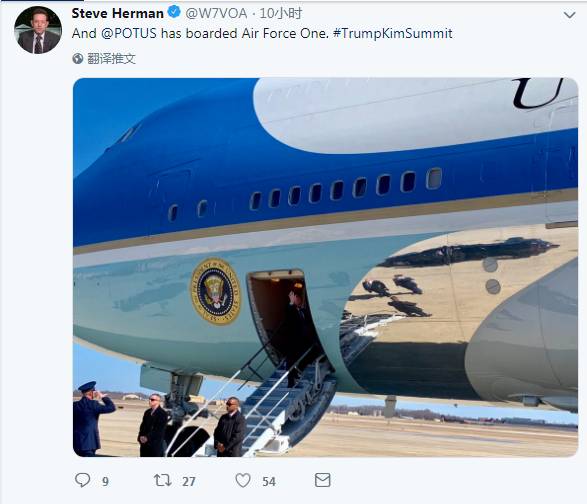Open the @POTUS mention link

(x=129, y=33)
